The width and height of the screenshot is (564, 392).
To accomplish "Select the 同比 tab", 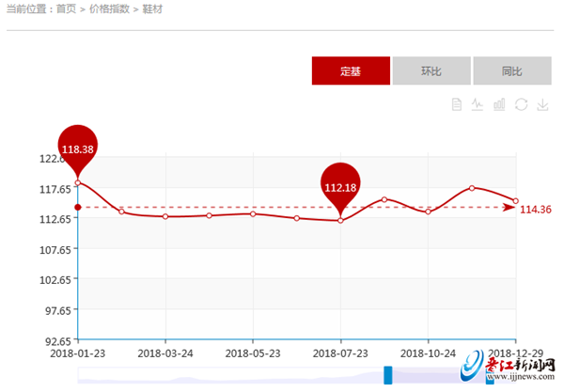I will coord(511,71).
